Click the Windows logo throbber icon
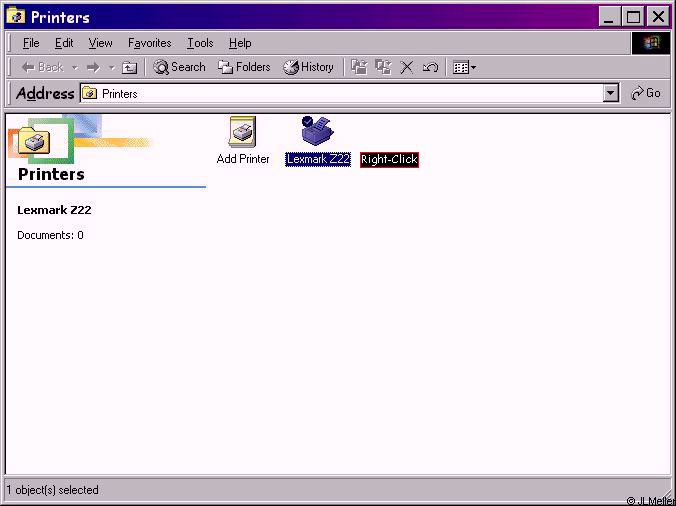The width and height of the screenshot is (676, 506). (651, 43)
